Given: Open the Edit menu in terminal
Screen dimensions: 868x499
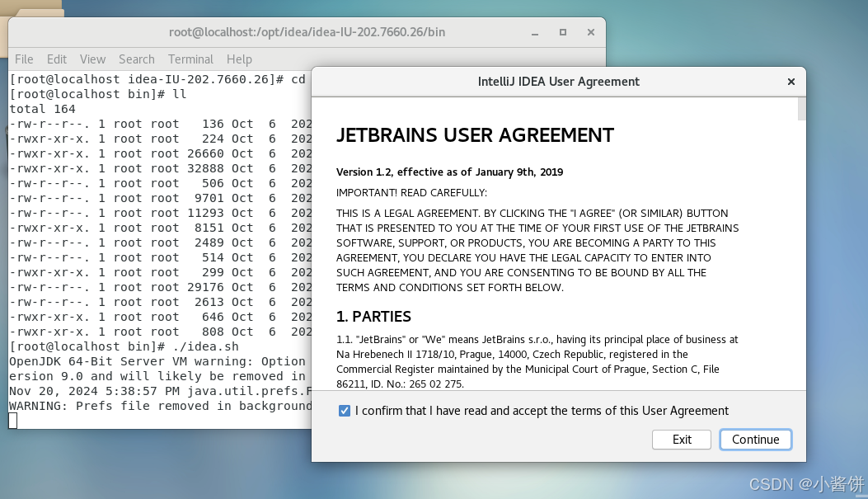Looking at the screenshot, I should pyautogui.click(x=56, y=59).
